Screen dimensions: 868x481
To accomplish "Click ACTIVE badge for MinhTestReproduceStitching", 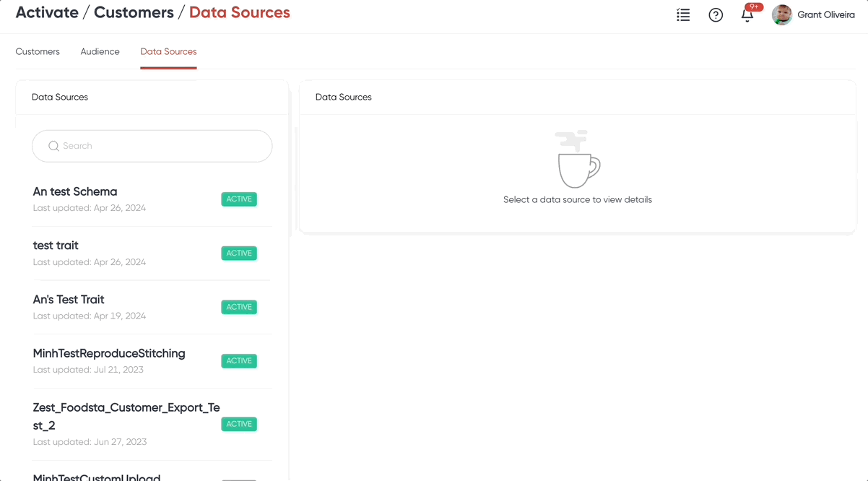I will 239,361.
